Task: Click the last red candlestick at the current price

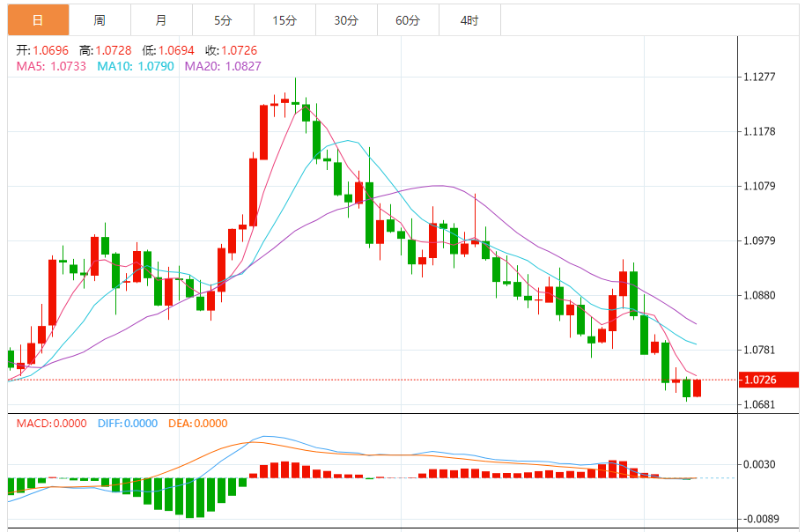Action: 697,388
